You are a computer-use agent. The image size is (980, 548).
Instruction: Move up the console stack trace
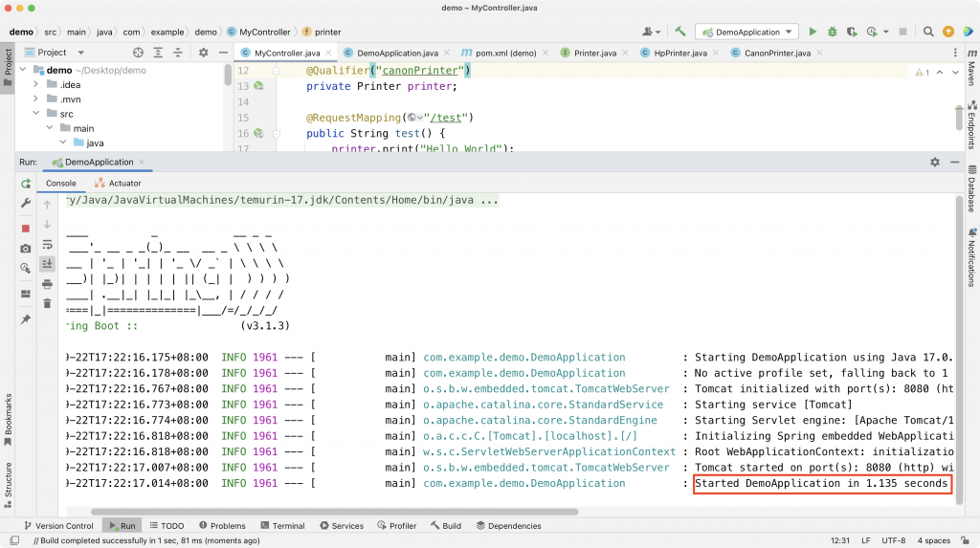click(47, 205)
